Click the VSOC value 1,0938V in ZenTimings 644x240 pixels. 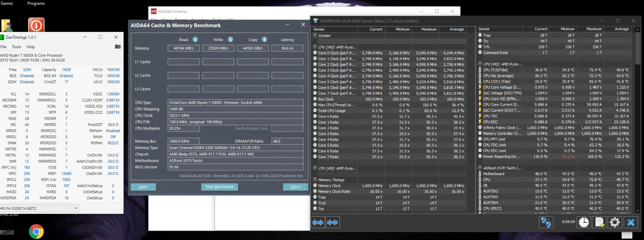point(113,94)
